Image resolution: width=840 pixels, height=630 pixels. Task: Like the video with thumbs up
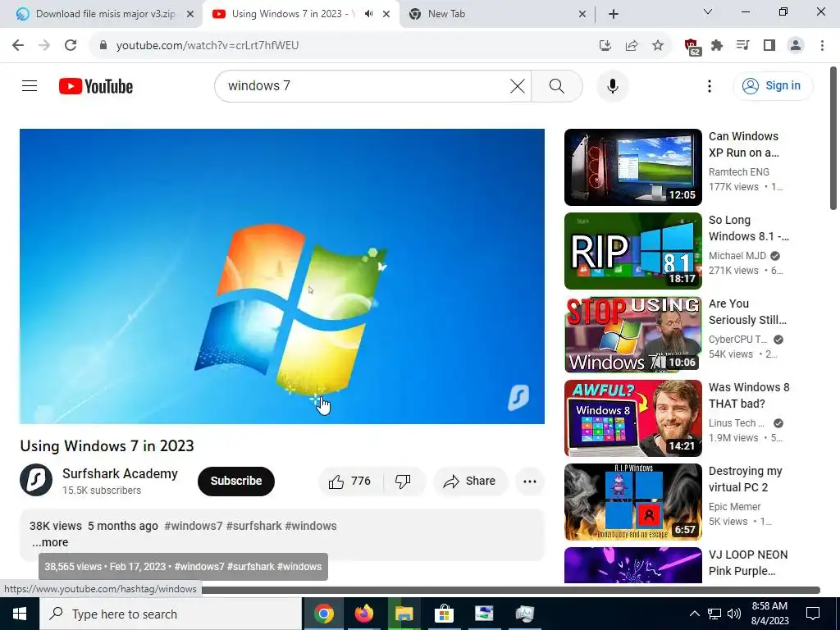coord(350,481)
